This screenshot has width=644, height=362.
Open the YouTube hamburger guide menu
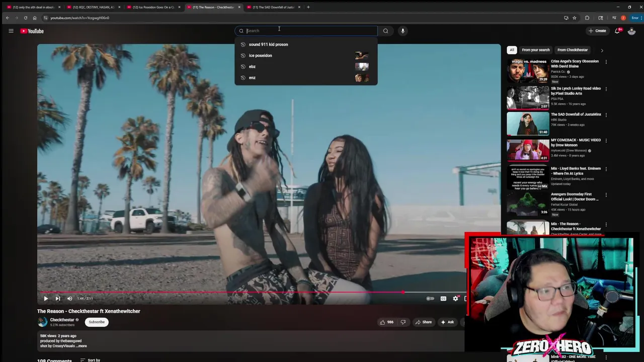click(11, 31)
